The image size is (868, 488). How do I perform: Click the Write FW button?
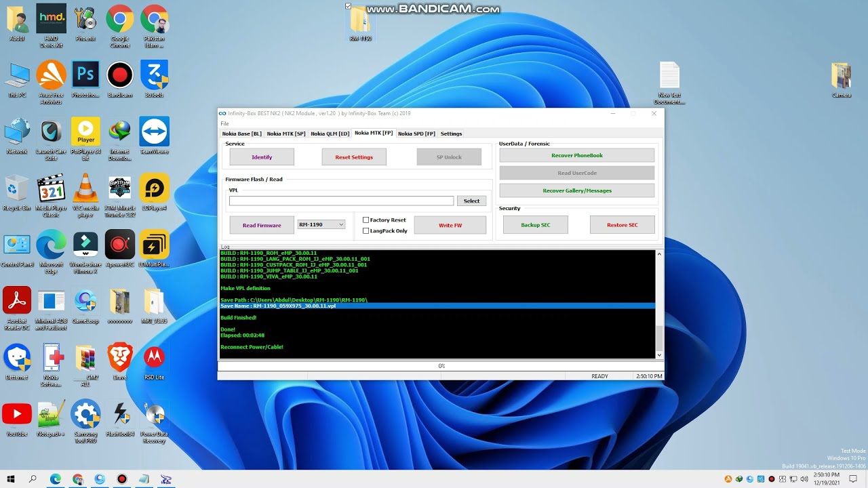450,225
